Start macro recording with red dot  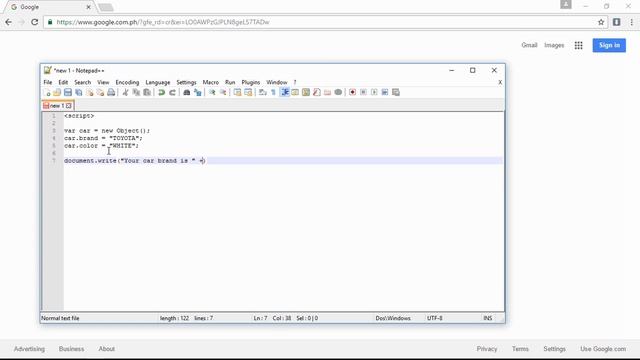tap(353, 93)
